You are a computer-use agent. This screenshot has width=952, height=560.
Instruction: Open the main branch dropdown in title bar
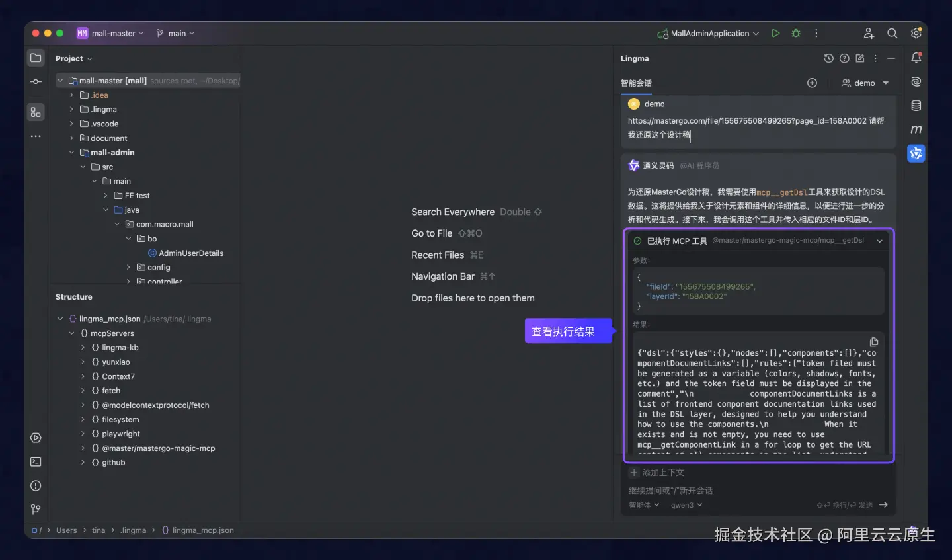pyautogui.click(x=175, y=33)
